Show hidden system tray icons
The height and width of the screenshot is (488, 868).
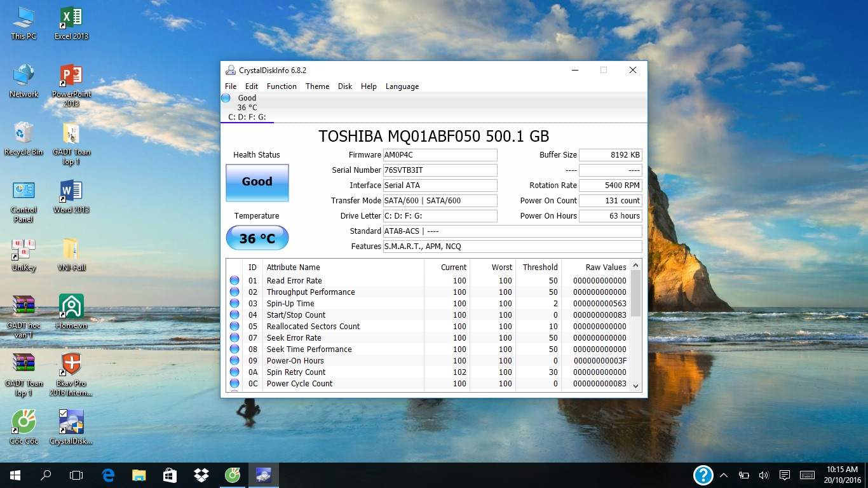724,475
